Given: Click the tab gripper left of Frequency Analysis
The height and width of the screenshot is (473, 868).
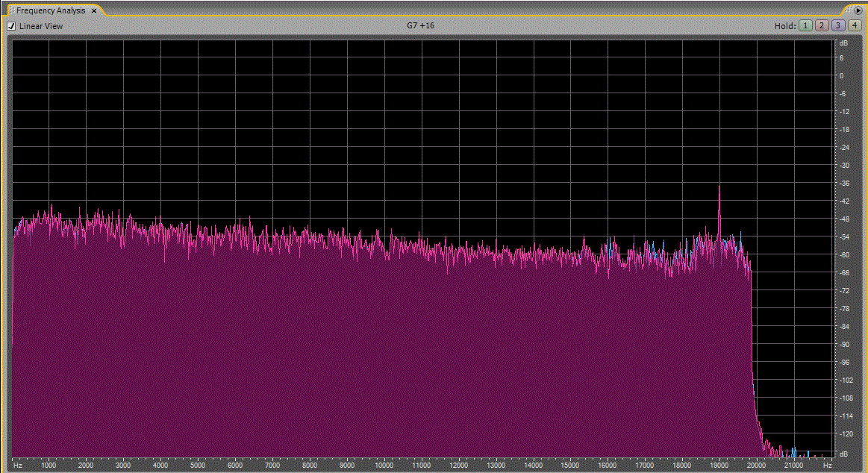Looking at the screenshot, I should [12, 11].
